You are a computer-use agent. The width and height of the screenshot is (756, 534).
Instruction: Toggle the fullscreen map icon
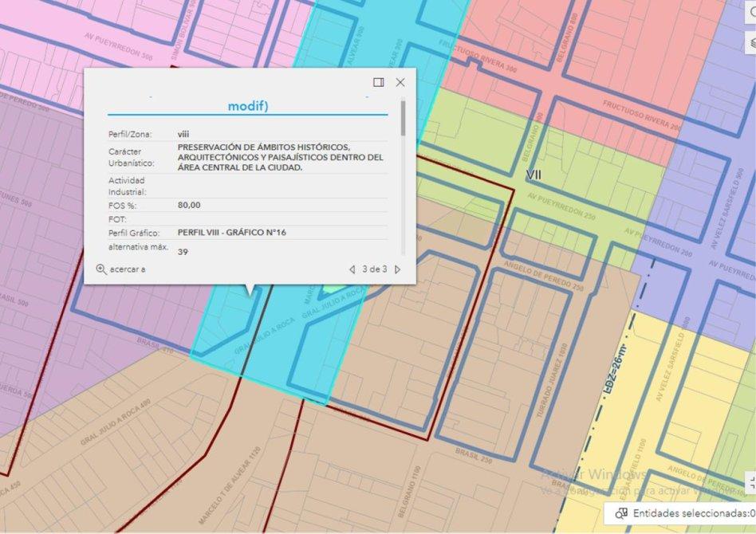(750, 481)
